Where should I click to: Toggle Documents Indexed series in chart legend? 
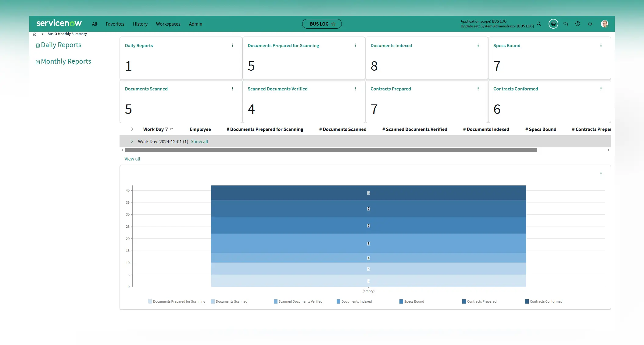coord(354,301)
